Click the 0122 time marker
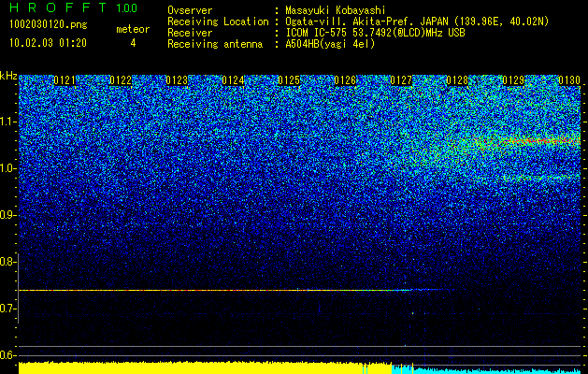Image resolution: width=588 pixels, height=374 pixels. (x=121, y=80)
